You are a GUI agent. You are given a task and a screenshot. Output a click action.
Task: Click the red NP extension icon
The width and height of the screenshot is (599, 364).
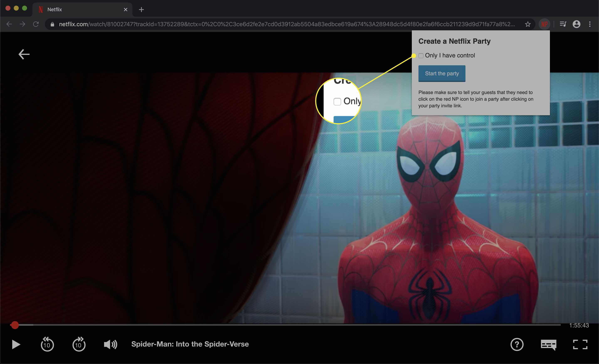[x=544, y=24]
